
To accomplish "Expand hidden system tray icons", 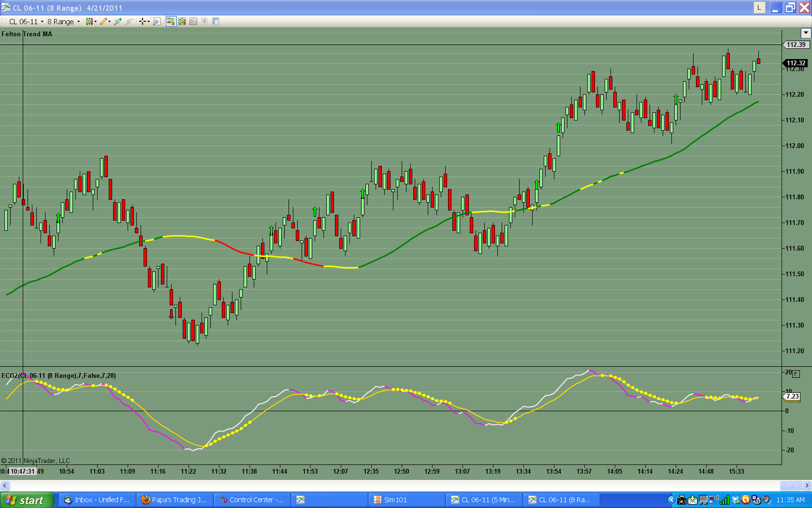I will [672, 500].
